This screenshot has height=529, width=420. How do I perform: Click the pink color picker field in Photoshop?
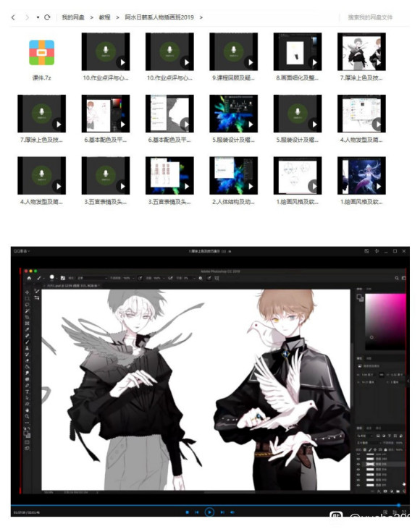tap(385, 321)
